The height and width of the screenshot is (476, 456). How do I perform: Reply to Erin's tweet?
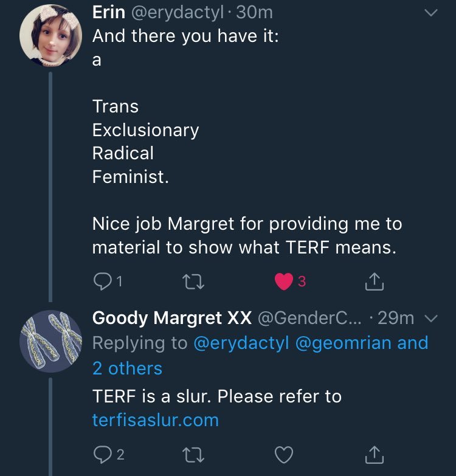tap(101, 281)
